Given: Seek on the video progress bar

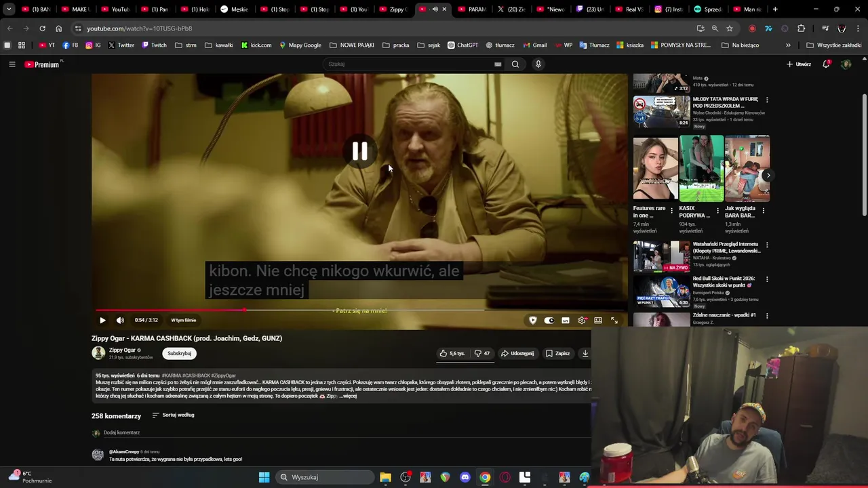Looking at the screenshot, I should click(359, 310).
